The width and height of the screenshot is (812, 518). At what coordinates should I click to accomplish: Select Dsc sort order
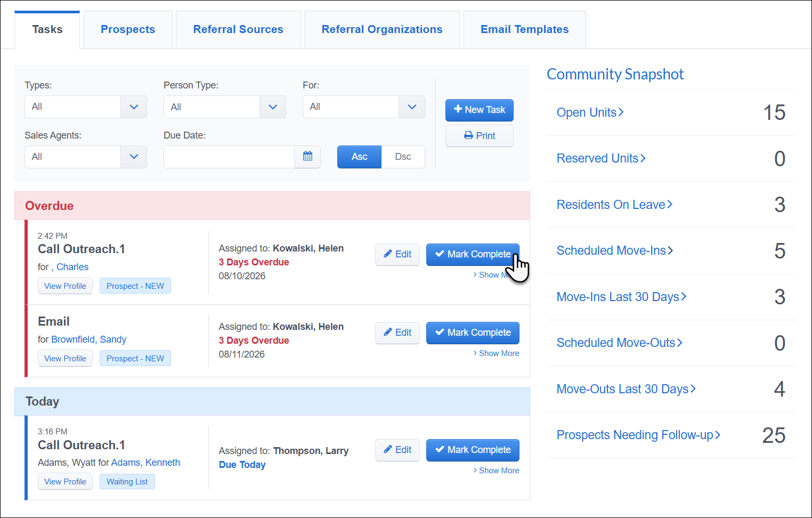point(403,157)
